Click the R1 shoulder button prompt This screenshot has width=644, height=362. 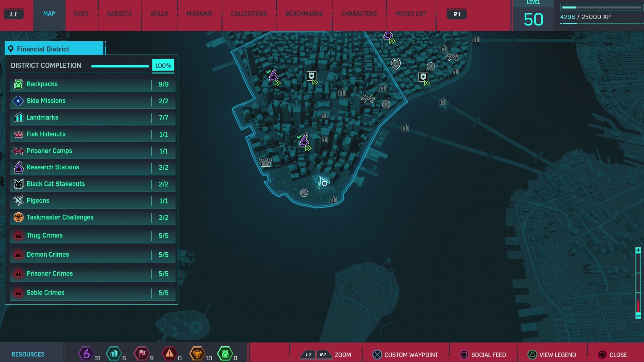coord(457,14)
